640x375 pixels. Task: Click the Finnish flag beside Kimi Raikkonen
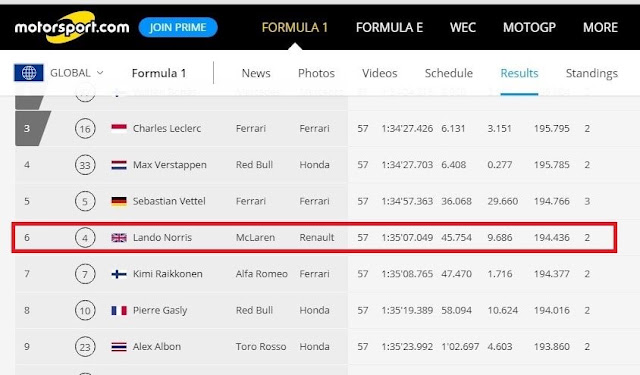119,274
